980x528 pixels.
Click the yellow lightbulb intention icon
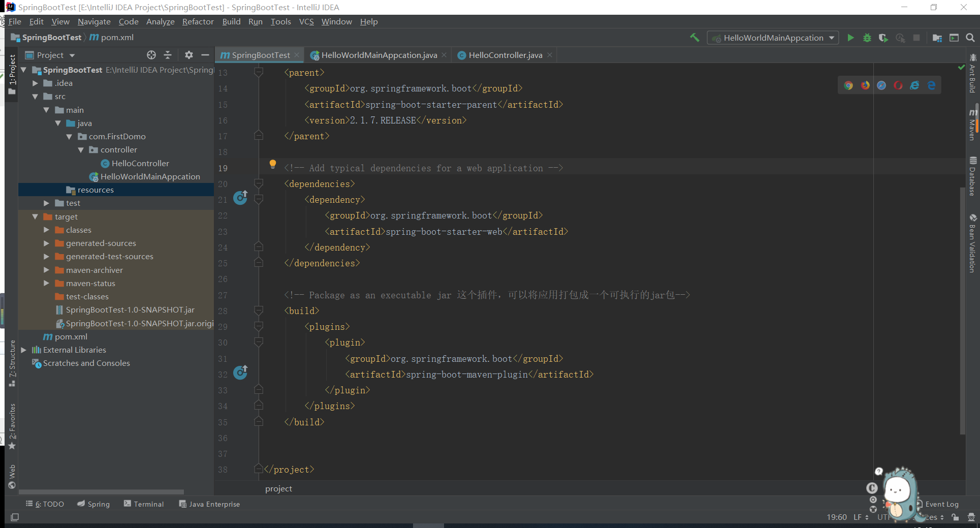pos(273,164)
